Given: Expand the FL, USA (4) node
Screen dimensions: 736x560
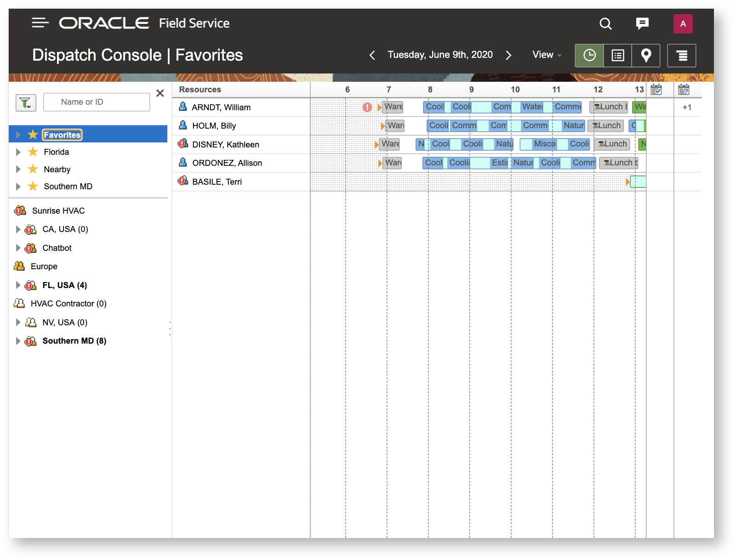Looking at the screenshot, I should tap(18, 285).
